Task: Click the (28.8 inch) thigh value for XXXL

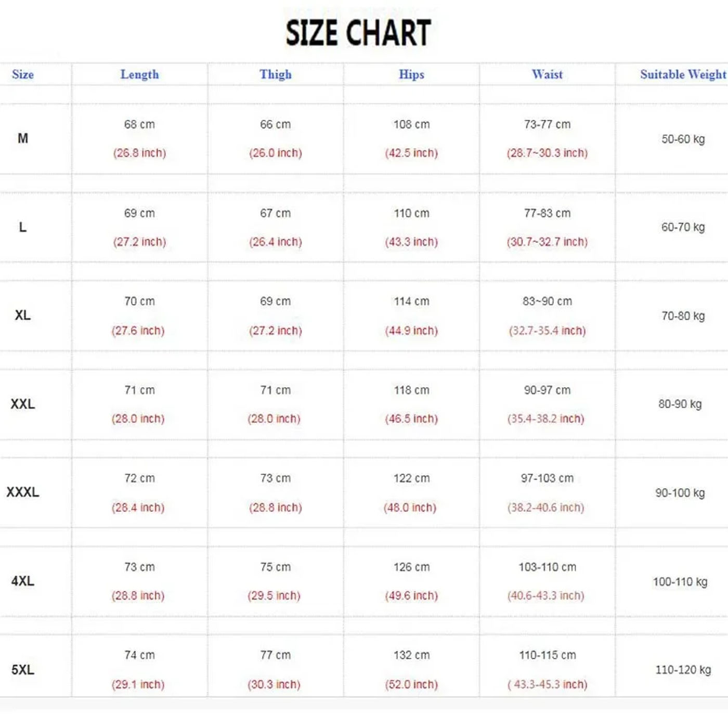Action: pos(276,508)
